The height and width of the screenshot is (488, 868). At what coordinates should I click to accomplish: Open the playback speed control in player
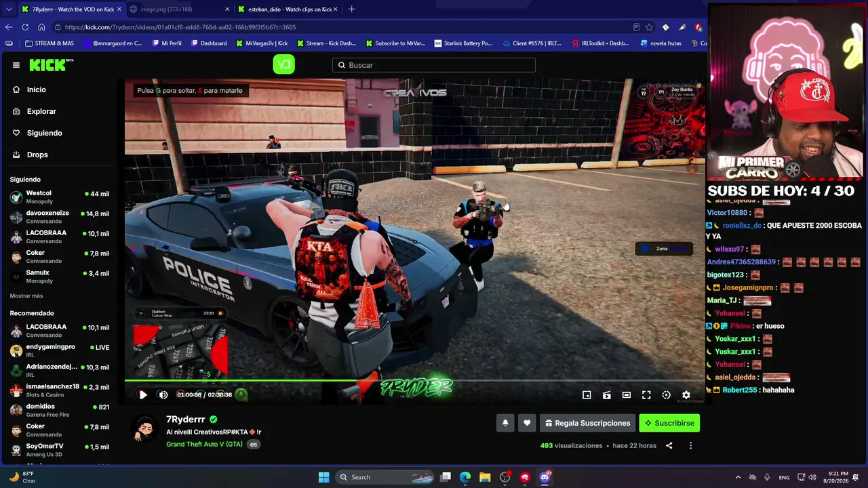click(x=666, y=395)
